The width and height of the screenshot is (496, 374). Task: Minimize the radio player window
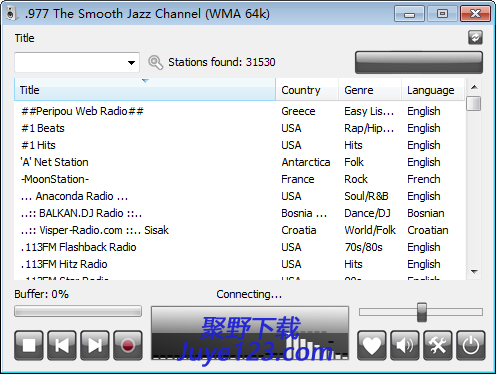point(409,14)
